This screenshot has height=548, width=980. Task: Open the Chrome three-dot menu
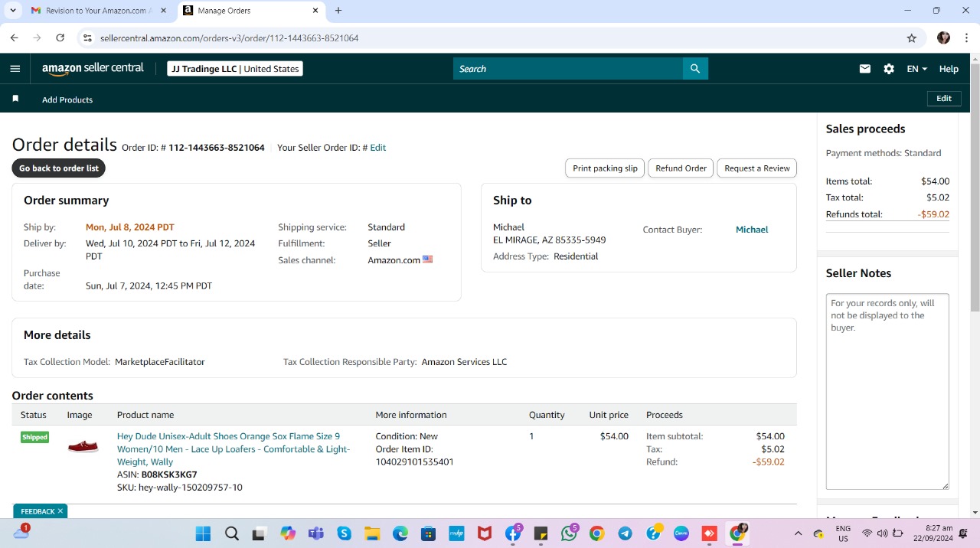(966, 38)
